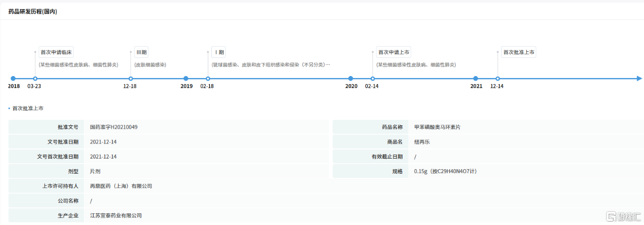Viewport: 644px width, 225px height.
Task: Click the 2021 year dot on timeline
Action: (x=475, y=79)
